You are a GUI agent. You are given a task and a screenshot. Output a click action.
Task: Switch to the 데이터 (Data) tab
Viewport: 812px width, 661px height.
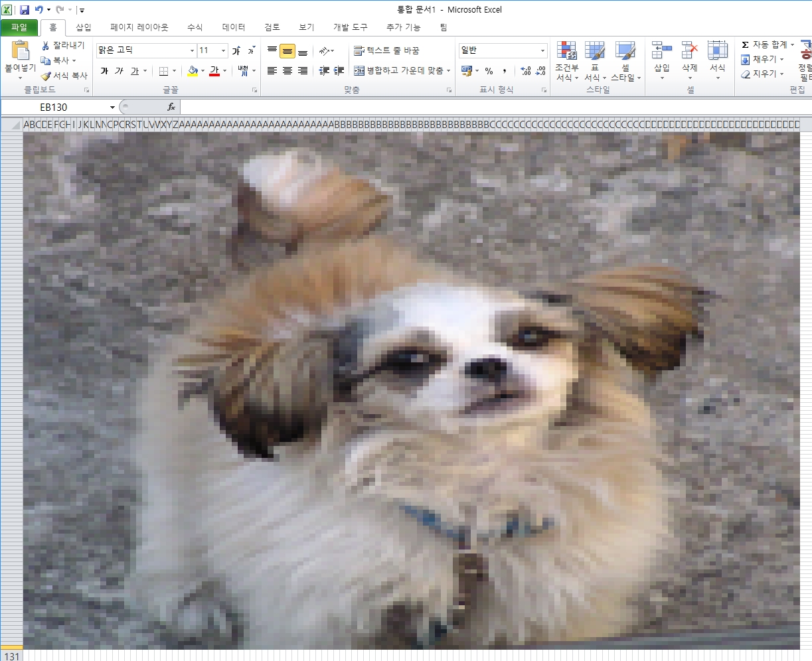click(234, 27)
